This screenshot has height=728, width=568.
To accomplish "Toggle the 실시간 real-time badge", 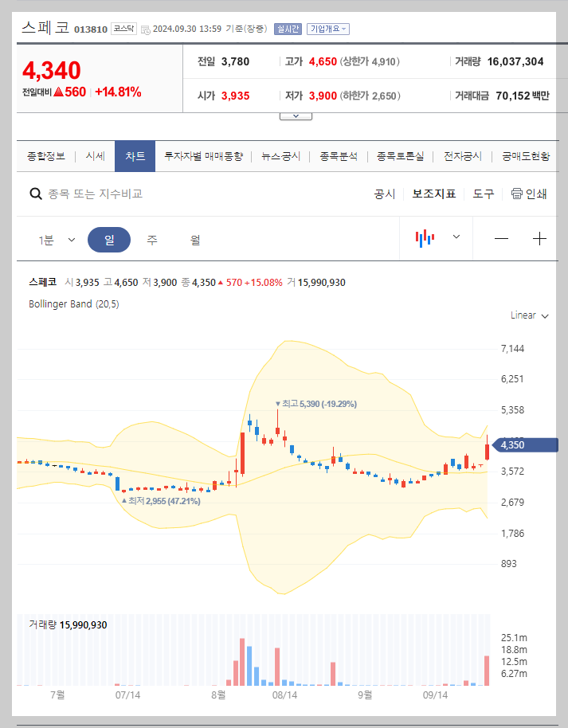I will tap(286, 28).
